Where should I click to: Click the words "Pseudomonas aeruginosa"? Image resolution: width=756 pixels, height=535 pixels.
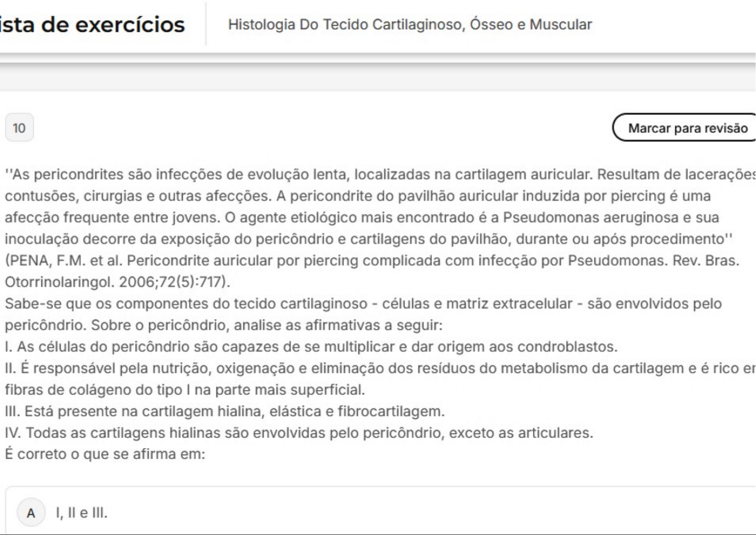point(591,217)
